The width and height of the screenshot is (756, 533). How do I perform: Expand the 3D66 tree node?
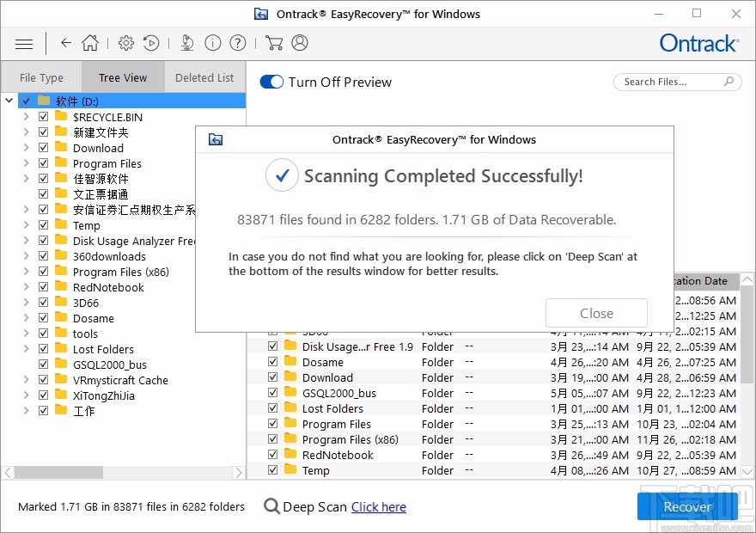click(26, 303)
